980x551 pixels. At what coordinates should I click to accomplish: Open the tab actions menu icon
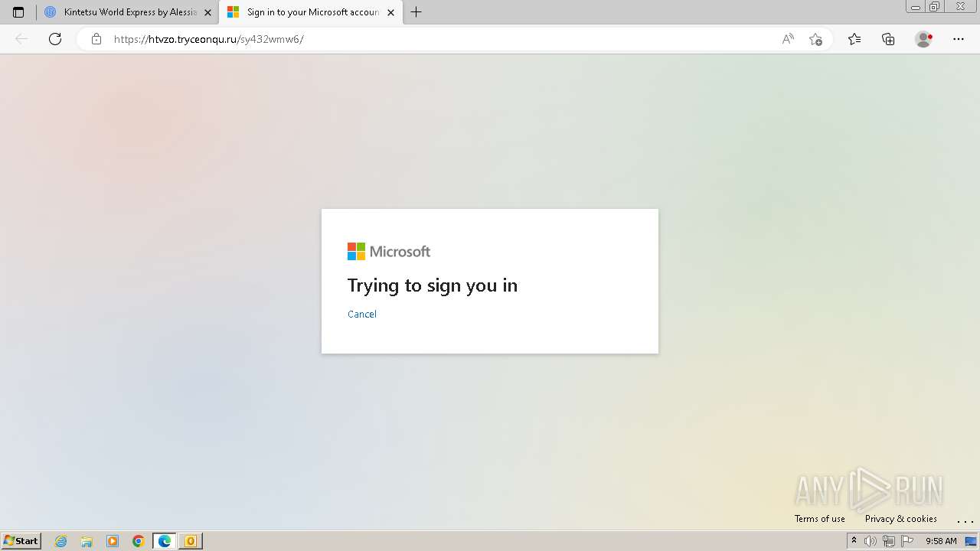pyautogui.click(x=18, y=12)
